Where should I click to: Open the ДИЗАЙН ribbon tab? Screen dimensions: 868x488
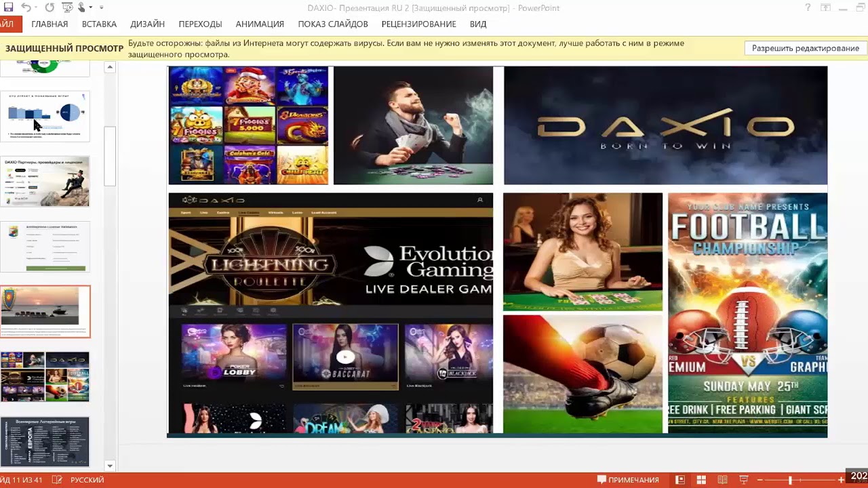pos(148,24)
